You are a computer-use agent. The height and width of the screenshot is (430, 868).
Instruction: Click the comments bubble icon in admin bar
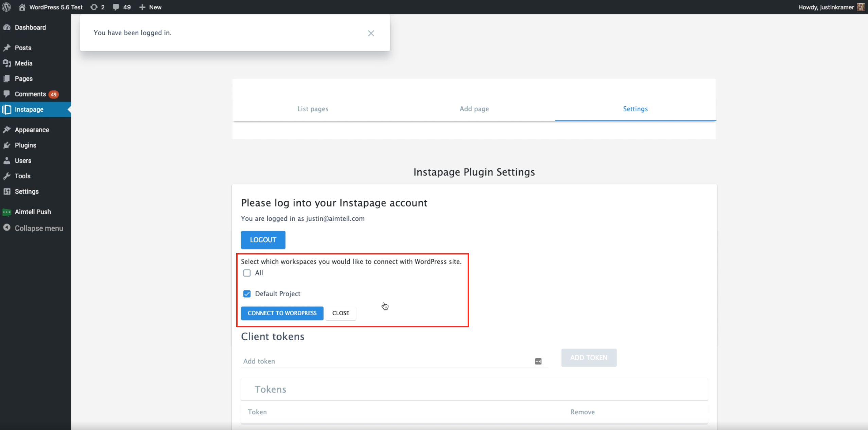click(x=116, y=7)
